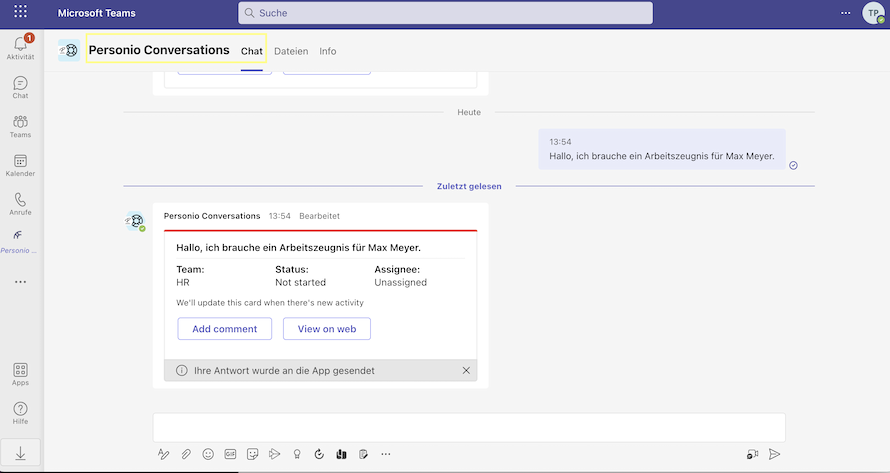The image size is (890, 473).
Task: Expand more compose options ellipsis
Action: (386, 454)
